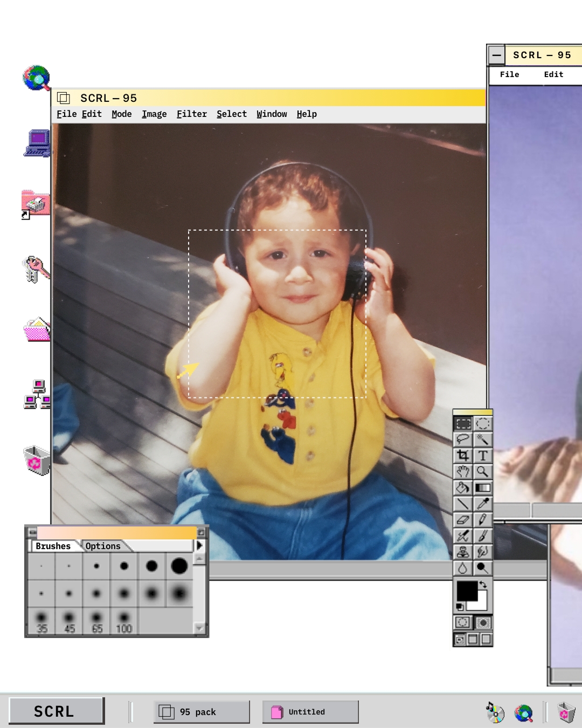This screenshot has height=728, width=582.
Task: Select the Magic Wand tool
Action: [483, 439]
